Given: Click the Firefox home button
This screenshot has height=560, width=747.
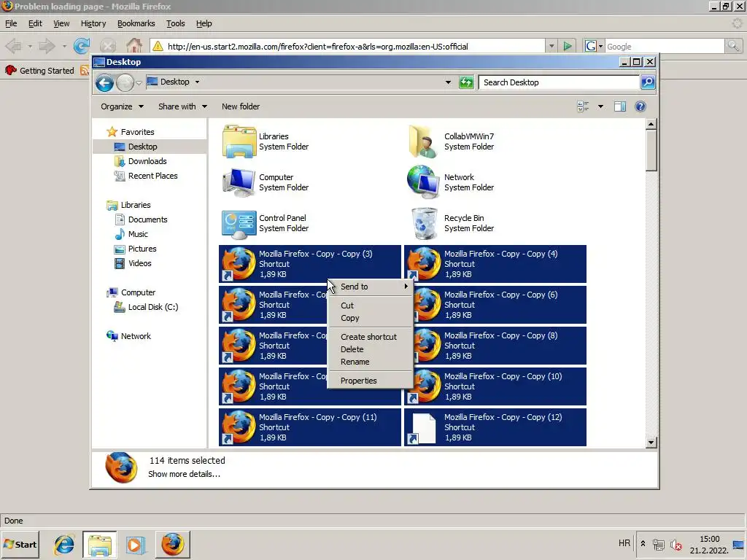Looking at the screenshot, I should tap(134, 46).
